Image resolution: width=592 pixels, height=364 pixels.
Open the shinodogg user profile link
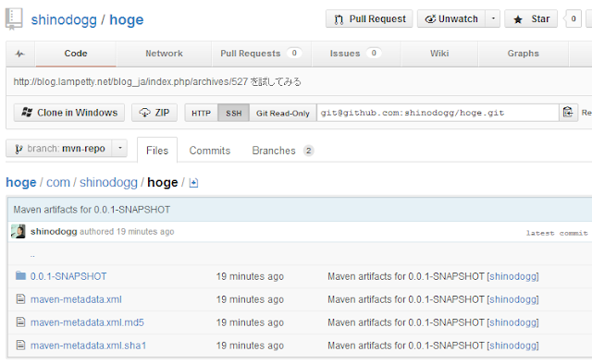click(64, 19)
